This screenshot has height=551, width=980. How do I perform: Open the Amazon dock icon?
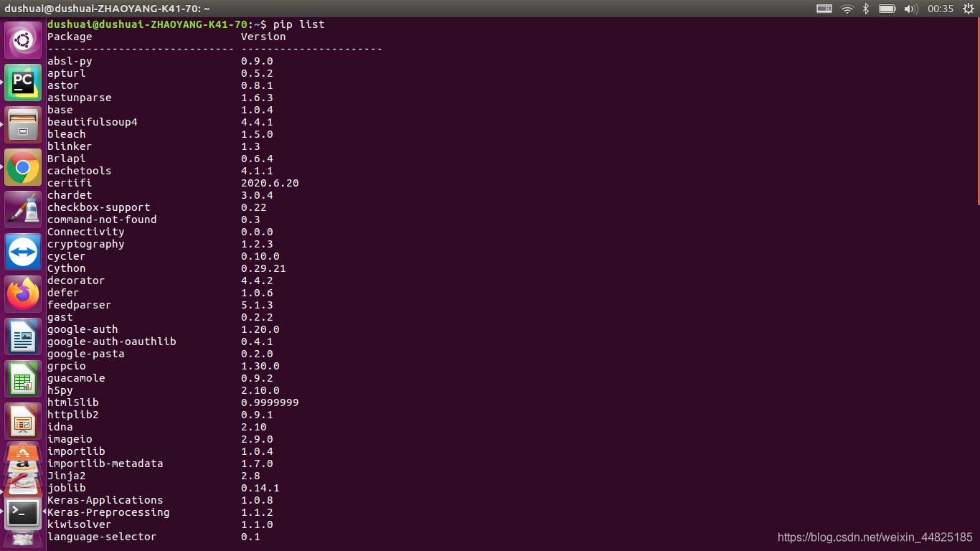tap(23, 466)
